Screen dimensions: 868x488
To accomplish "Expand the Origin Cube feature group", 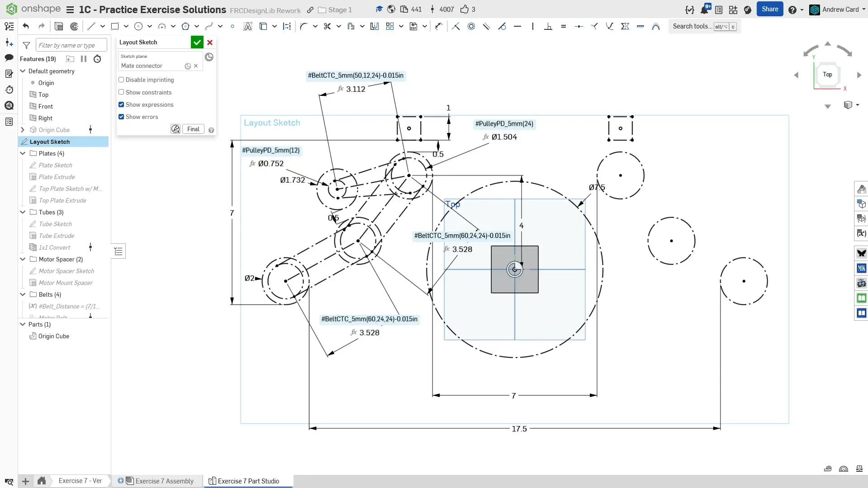I will point(23,130).
